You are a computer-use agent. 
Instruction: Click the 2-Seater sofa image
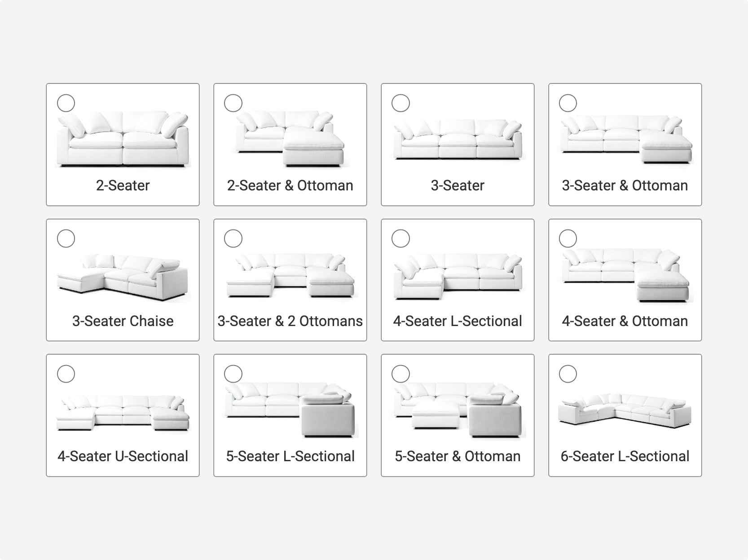[123, 140]
